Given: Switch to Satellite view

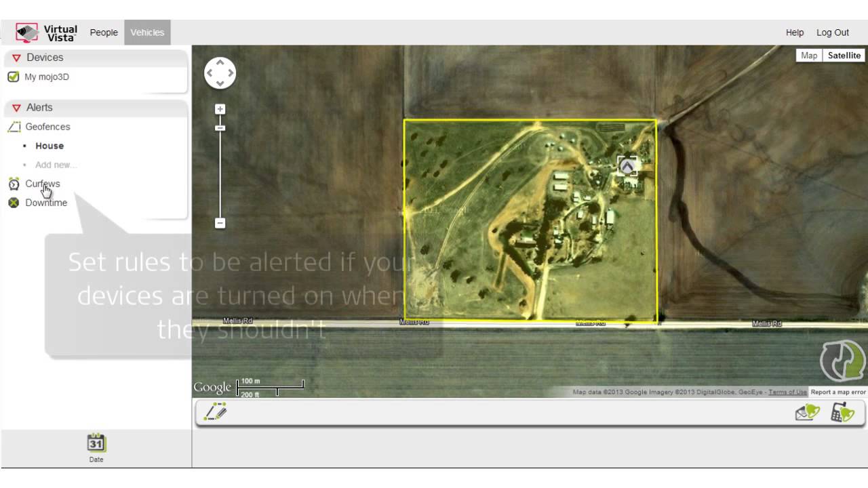Looking at the screenshot, I should tap(844, 56).
